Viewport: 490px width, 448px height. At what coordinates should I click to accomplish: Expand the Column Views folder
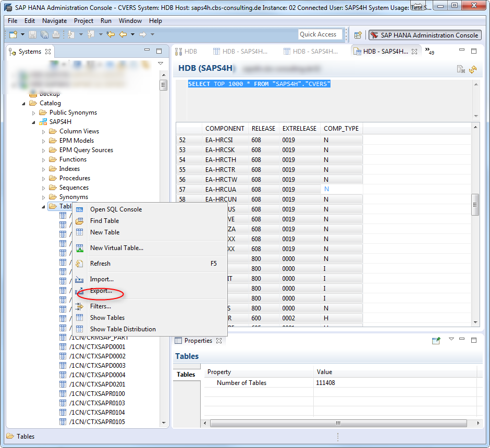[x=43, y=132]
